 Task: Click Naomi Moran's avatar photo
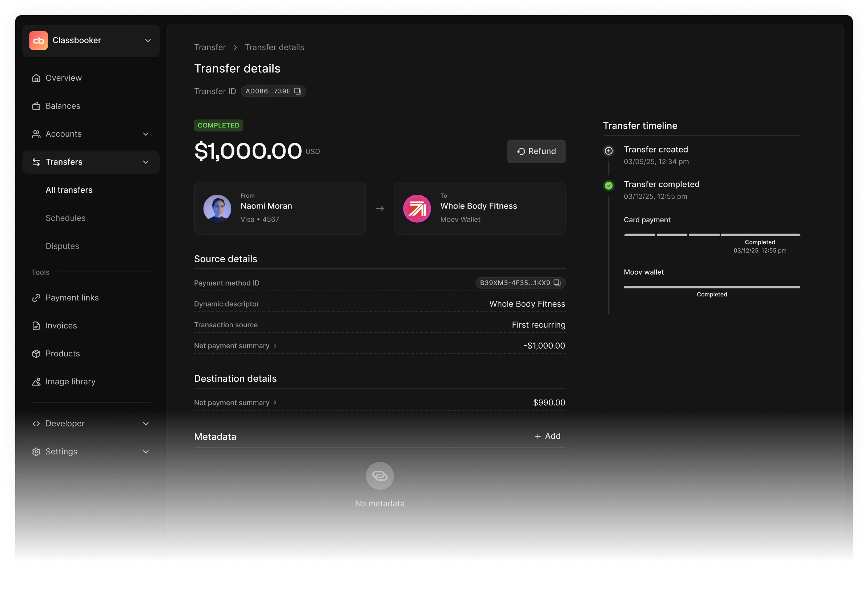point(217,209)
